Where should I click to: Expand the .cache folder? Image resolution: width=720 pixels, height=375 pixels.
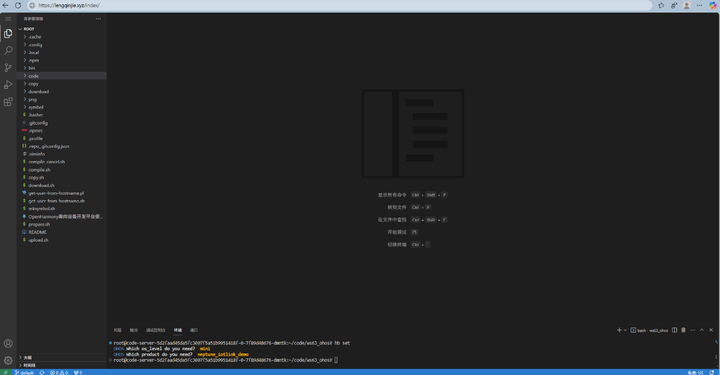pos(62,37)
